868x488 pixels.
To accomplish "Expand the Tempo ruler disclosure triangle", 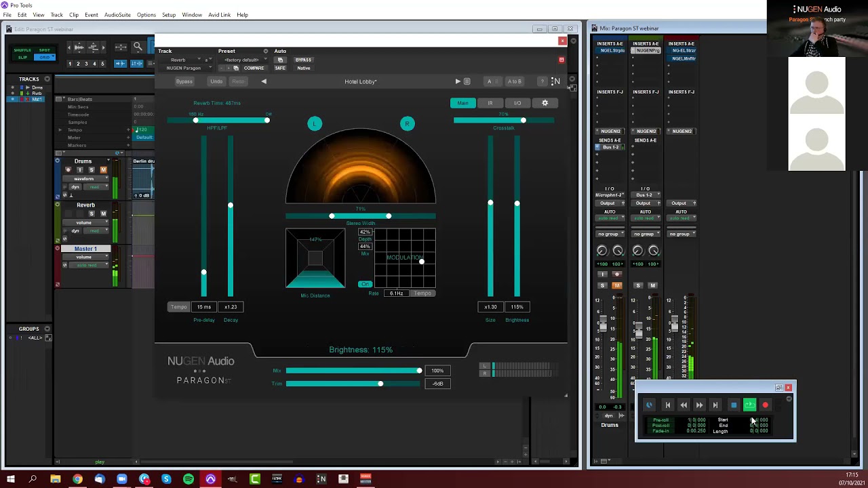I will 60,130.
